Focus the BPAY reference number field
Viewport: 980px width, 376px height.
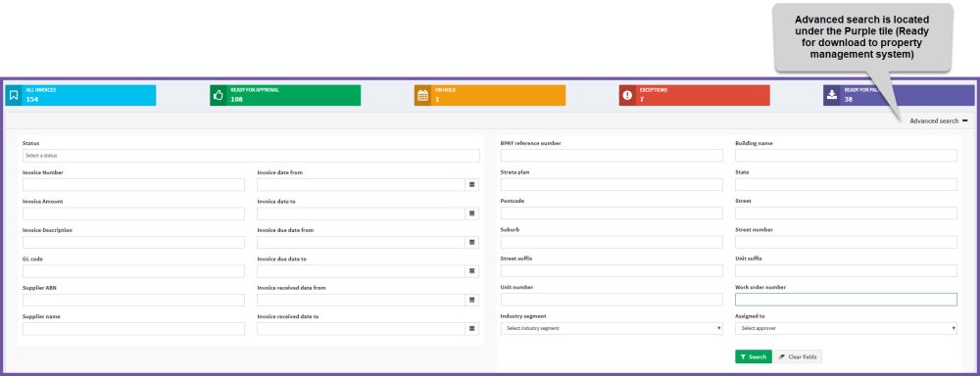612,156
